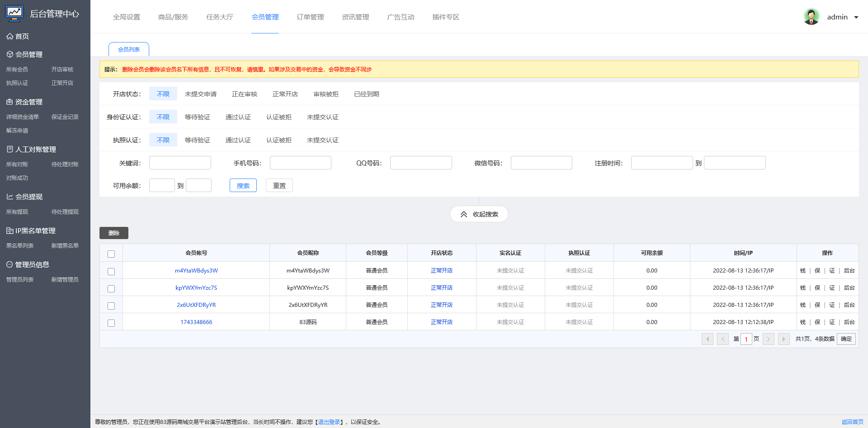Select 未提交认证 under 身份证认证 filter
868x428 pixels.
pyautogui.click(x=323, y=117)
